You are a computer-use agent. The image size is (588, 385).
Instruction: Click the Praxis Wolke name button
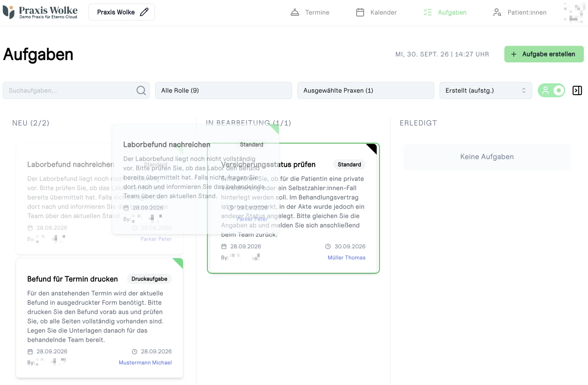tap(121, 12)
